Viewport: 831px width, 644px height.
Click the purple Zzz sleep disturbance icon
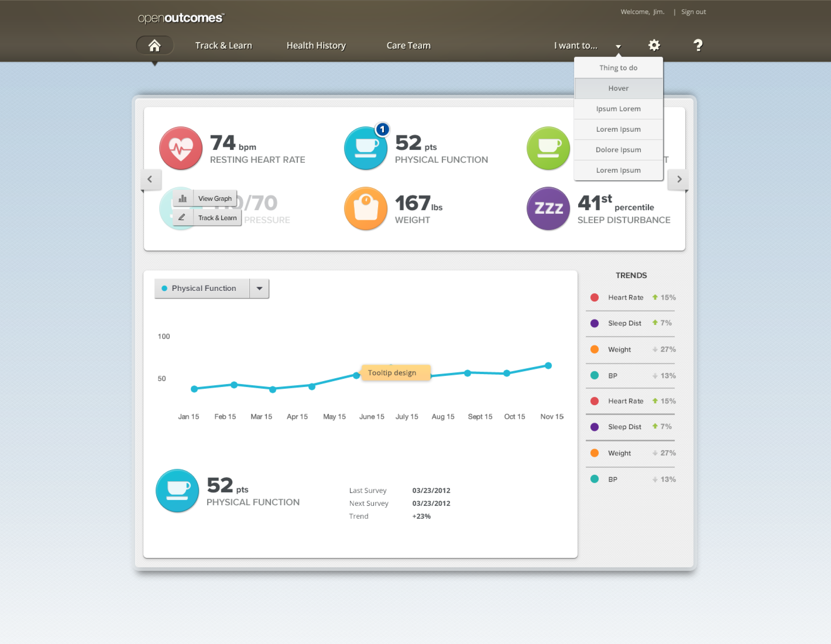548,208
